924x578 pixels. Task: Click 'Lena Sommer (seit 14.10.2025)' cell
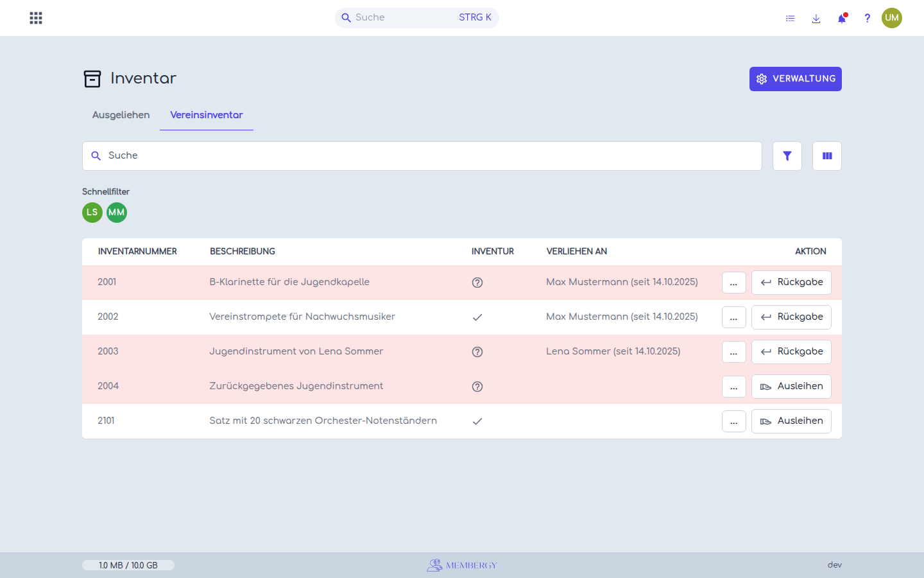click(613, 351)
